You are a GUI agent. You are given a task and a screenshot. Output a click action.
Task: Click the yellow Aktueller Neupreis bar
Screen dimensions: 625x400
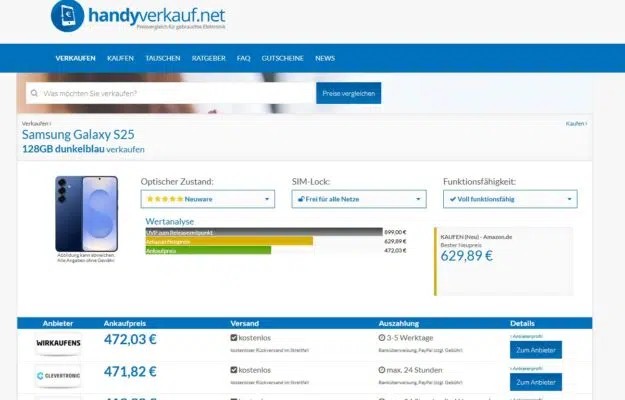pyautogui.click(x=229, y=241)
